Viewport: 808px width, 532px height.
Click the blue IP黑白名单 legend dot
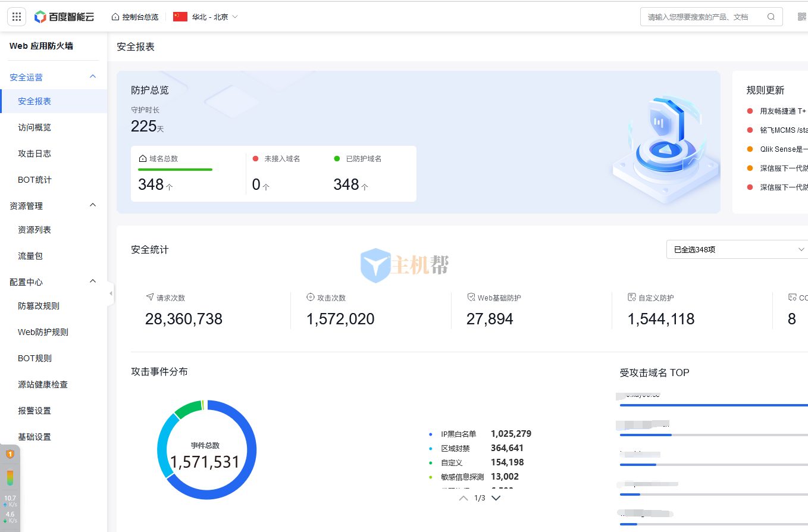pyautogui.click(x=431, y=434)
